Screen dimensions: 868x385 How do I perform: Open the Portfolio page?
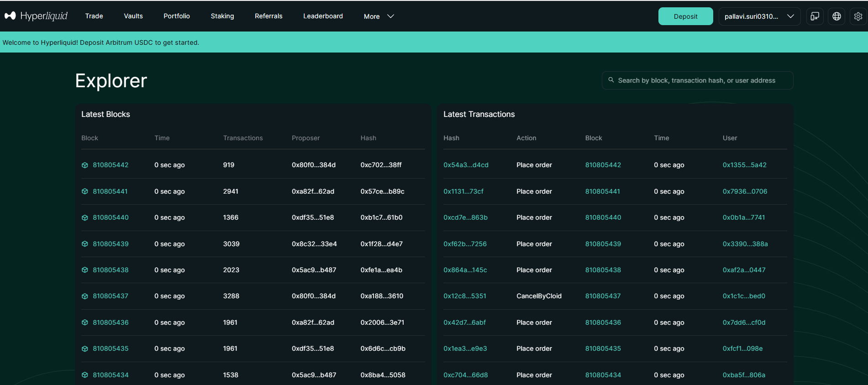[x=177, y=16]
